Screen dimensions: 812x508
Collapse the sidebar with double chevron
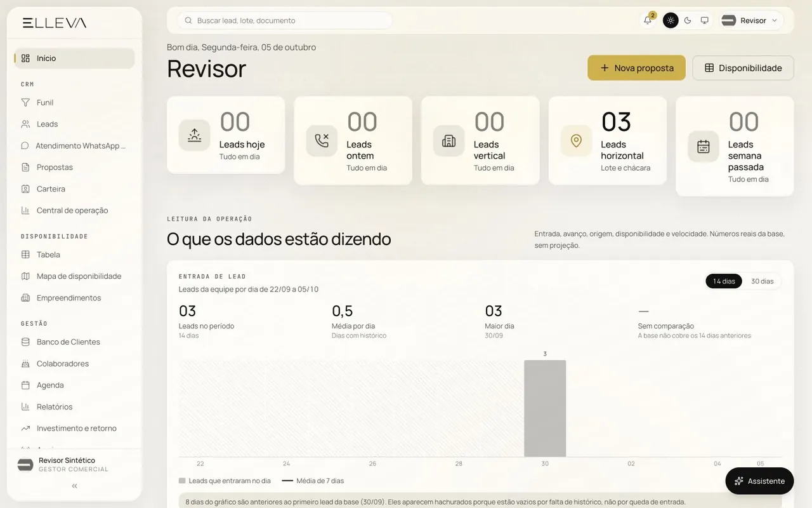coord(74,486)
